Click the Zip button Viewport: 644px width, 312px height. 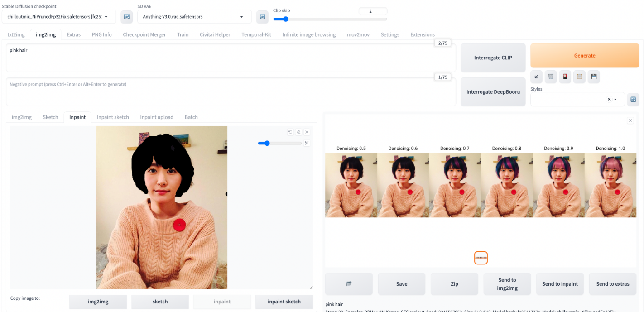tap(454, 284)
